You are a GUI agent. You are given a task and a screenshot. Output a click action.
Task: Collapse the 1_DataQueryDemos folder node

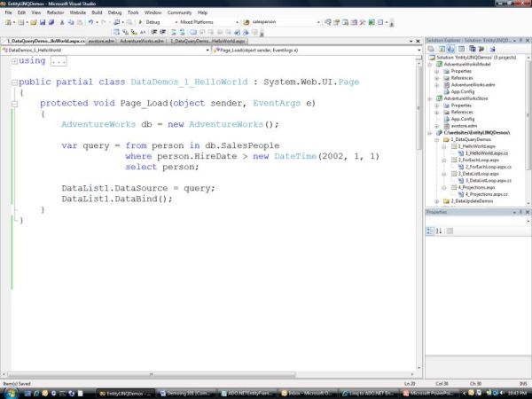437,140
